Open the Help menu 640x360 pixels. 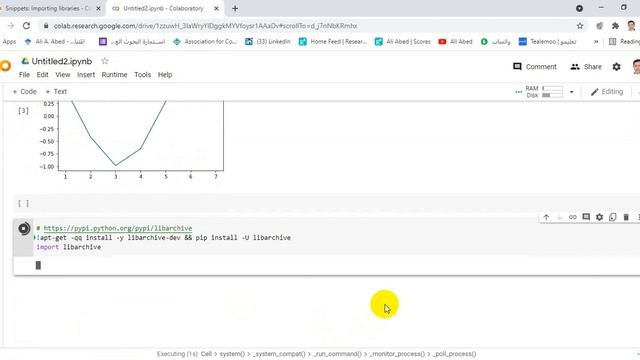click(x=165, y=75)
